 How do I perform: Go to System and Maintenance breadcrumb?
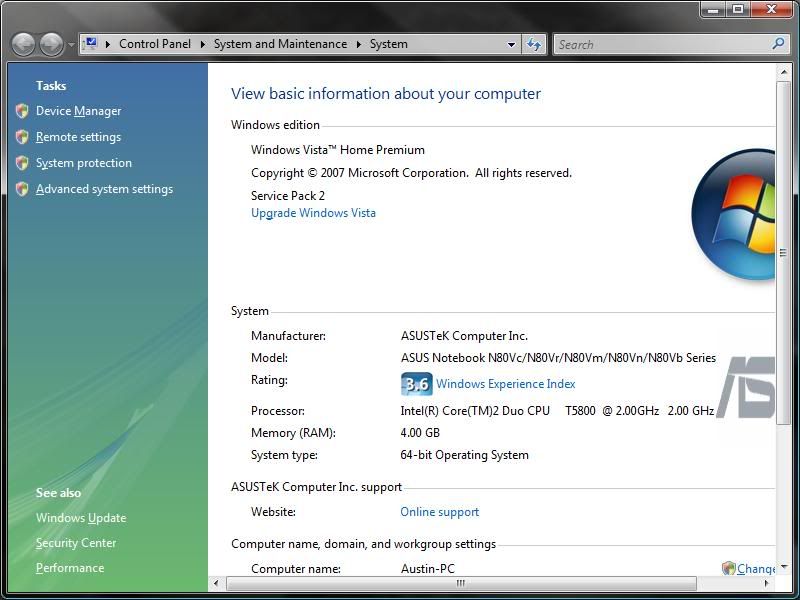pos(280,44)
